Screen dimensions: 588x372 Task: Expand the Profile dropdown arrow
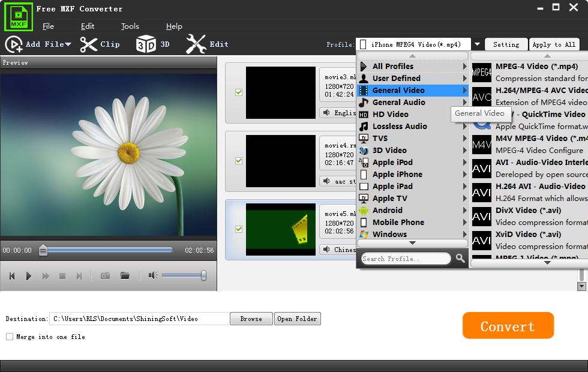pyautogui.click(x=477, y=44)
